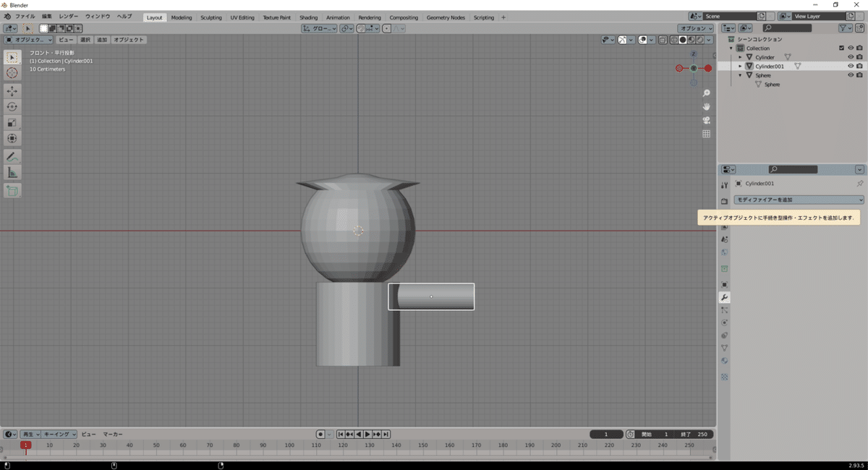This screenshot has width=868, height=470.
Task: Open the Modifier properties wrench tab
Action: (x=724, y=297)
